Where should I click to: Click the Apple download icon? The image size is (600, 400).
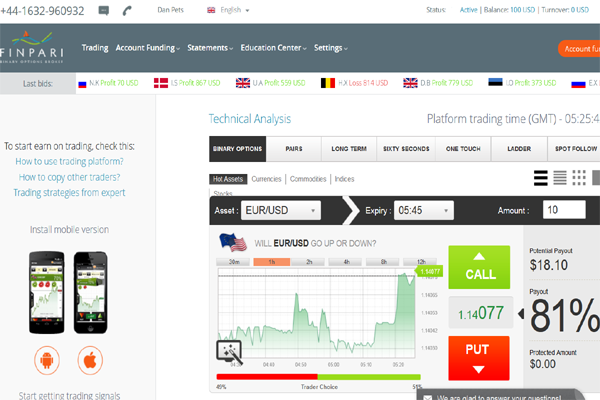[90, 360]
